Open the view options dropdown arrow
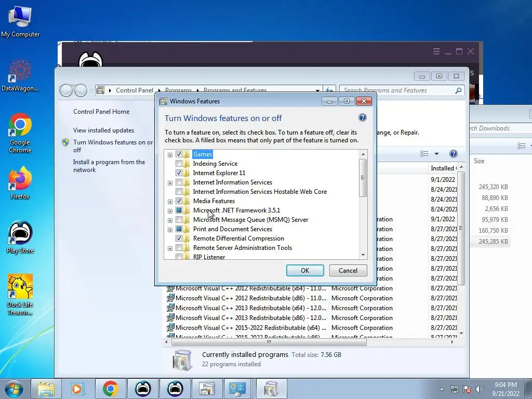Screen dimensions: 532x399 [x=436, y=154]
